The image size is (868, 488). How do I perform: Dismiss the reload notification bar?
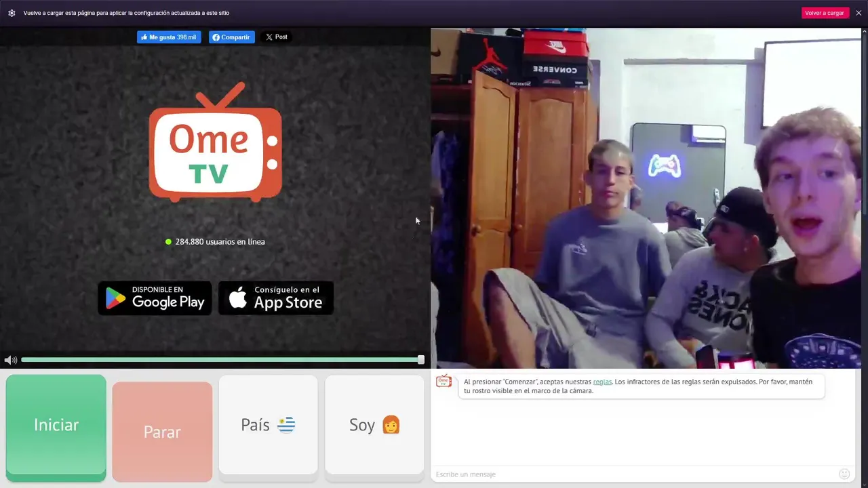[859, 13]
